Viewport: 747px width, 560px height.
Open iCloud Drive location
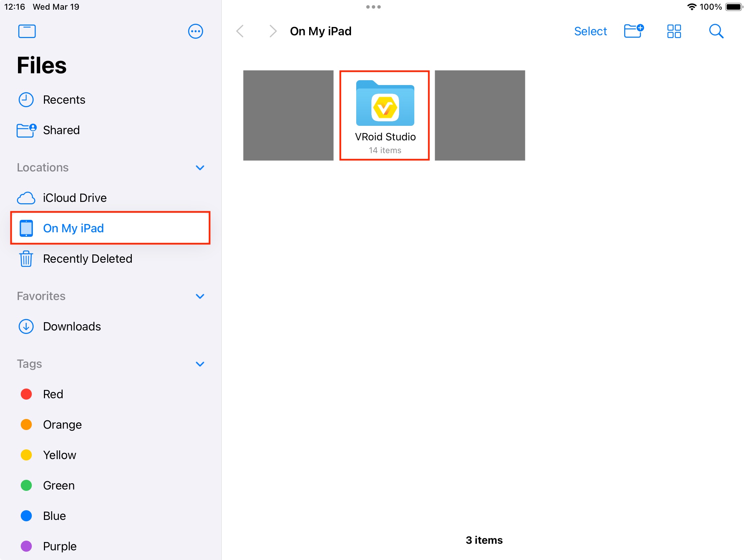[x=111, y=198]
